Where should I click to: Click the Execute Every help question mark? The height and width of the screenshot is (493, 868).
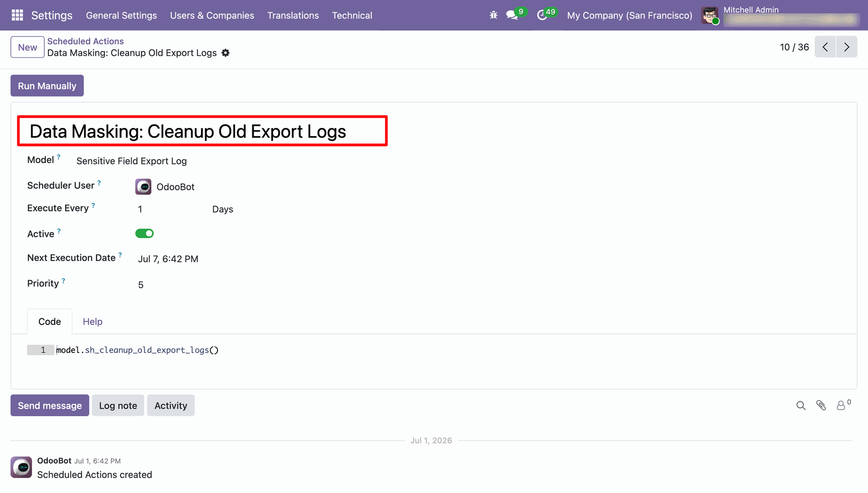(93, 206)
